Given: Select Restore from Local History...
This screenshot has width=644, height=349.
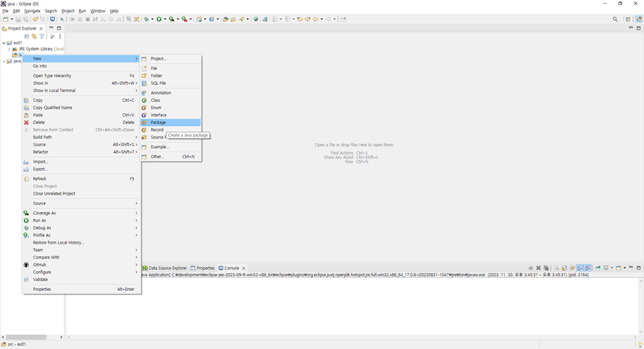Looking at the screenshot, I should click(x=81, y=243).
